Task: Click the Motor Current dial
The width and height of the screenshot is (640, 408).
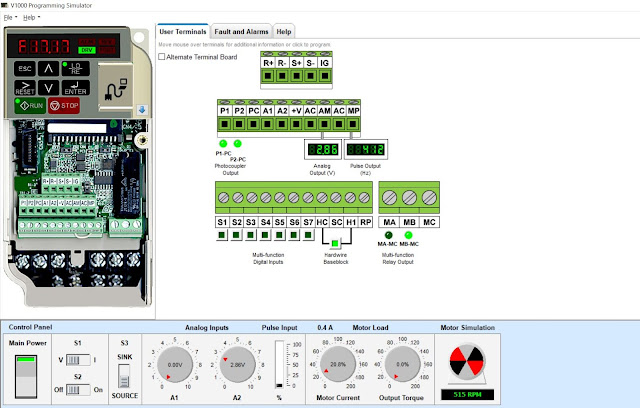Action: pos(338,364)
